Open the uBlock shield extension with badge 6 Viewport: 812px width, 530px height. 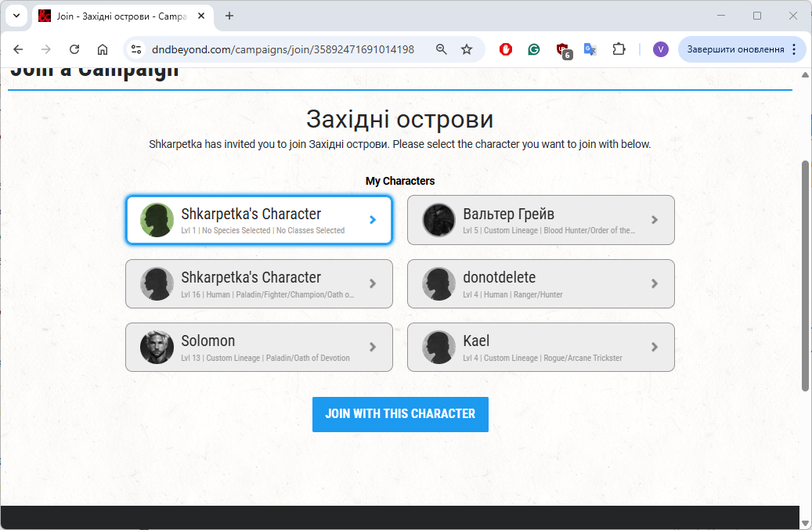pos(562,50)
